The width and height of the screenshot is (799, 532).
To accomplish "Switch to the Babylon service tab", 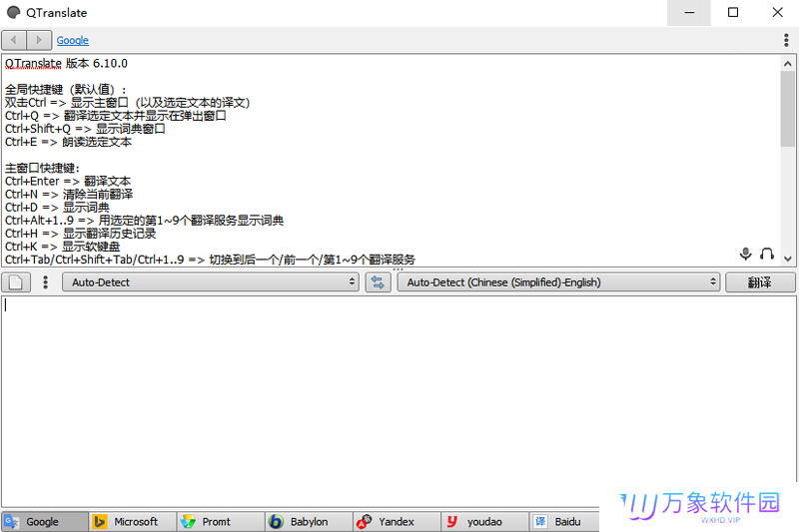I will [x=309, y=522].
